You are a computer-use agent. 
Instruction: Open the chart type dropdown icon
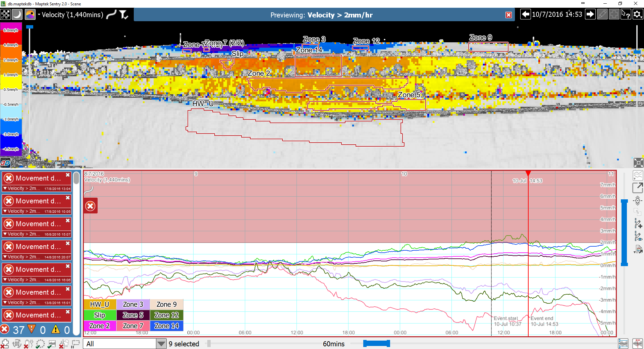638,176
